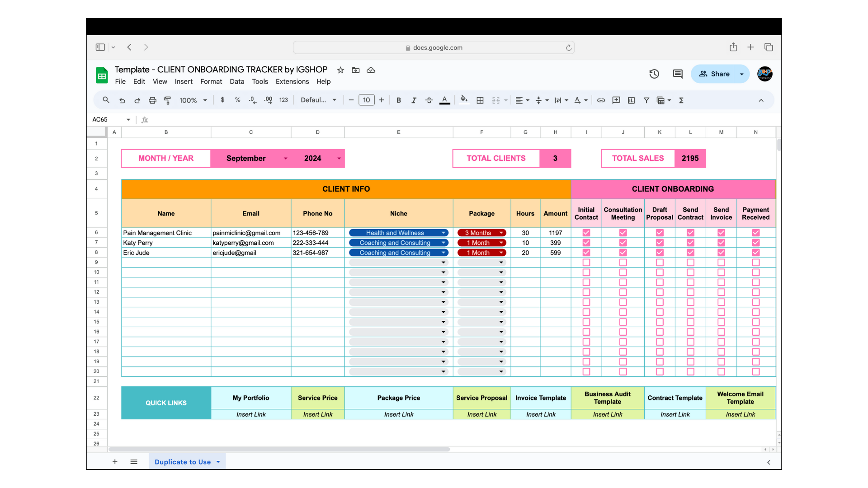Open the 2024 year dropdown
This screenshot has width=868, height=488.
point(339,159)
